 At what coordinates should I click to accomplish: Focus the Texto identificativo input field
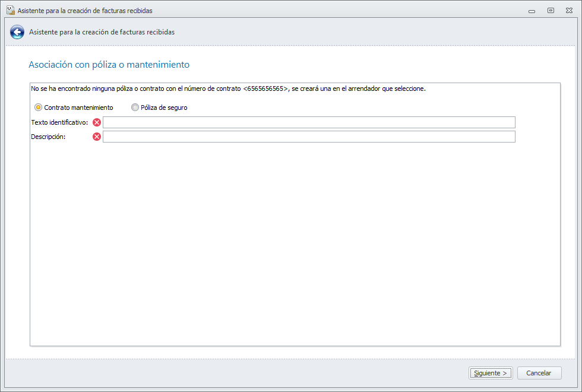point(309,122)
